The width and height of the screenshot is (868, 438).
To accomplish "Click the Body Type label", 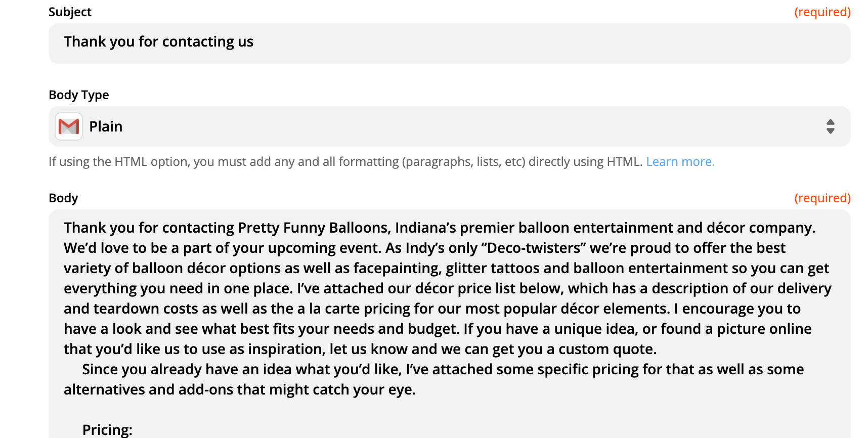I will point(79,95).
